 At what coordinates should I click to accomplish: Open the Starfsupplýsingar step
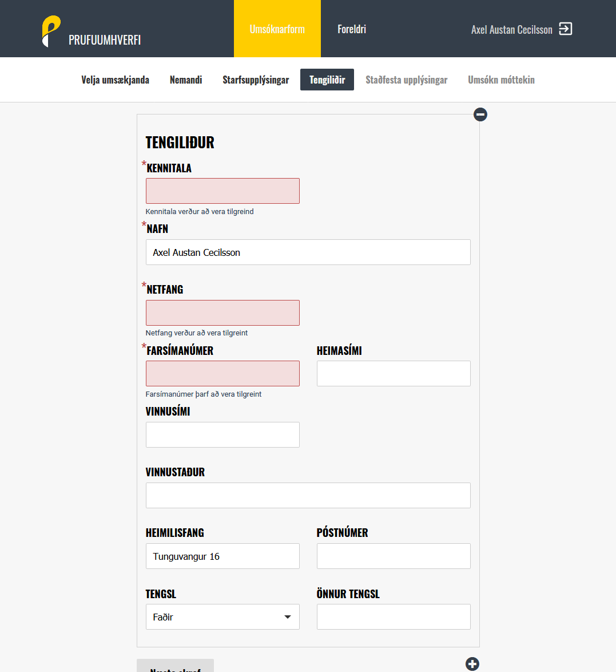pyautogui.click(x=256, y=80)
